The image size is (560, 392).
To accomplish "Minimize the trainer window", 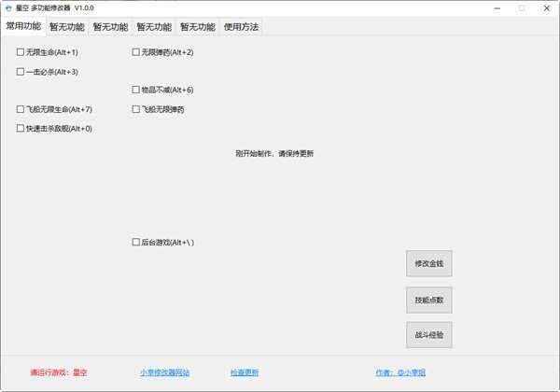I will pyautogui.click(x=494, y=7).
